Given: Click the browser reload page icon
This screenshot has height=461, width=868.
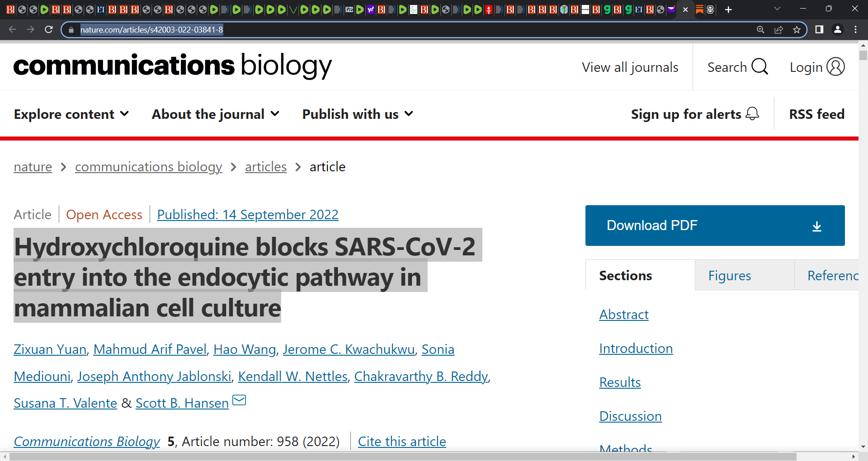Looking at the screenshot, I should click(x=49, y=29).
